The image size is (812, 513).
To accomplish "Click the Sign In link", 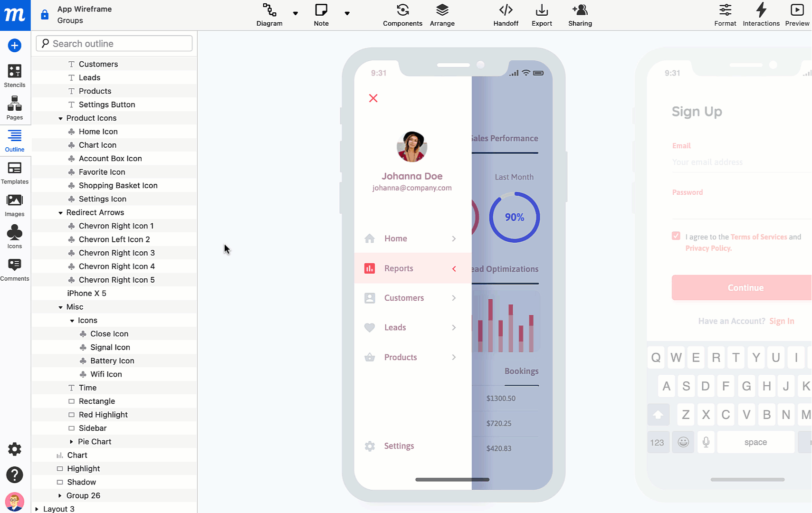I will (782, 321).
